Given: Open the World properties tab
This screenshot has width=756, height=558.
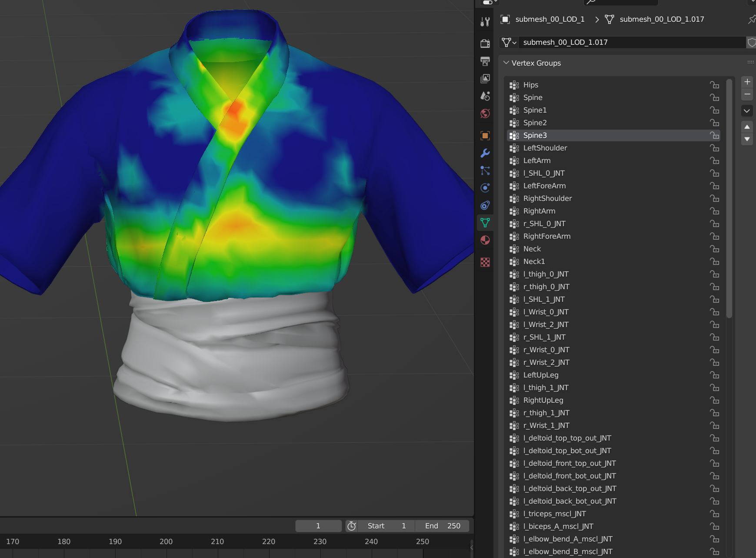Looking at the screenshot, I should (485, 114).
